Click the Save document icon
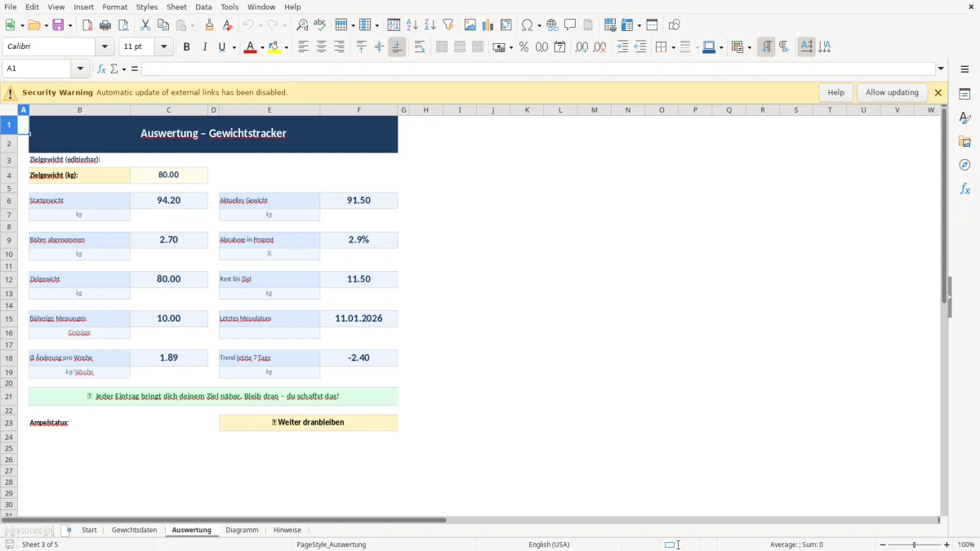980x551 pixels. tap(58, 25)
